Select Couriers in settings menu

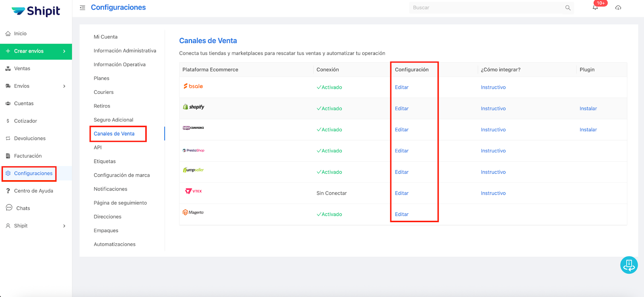tap(103, 92)
